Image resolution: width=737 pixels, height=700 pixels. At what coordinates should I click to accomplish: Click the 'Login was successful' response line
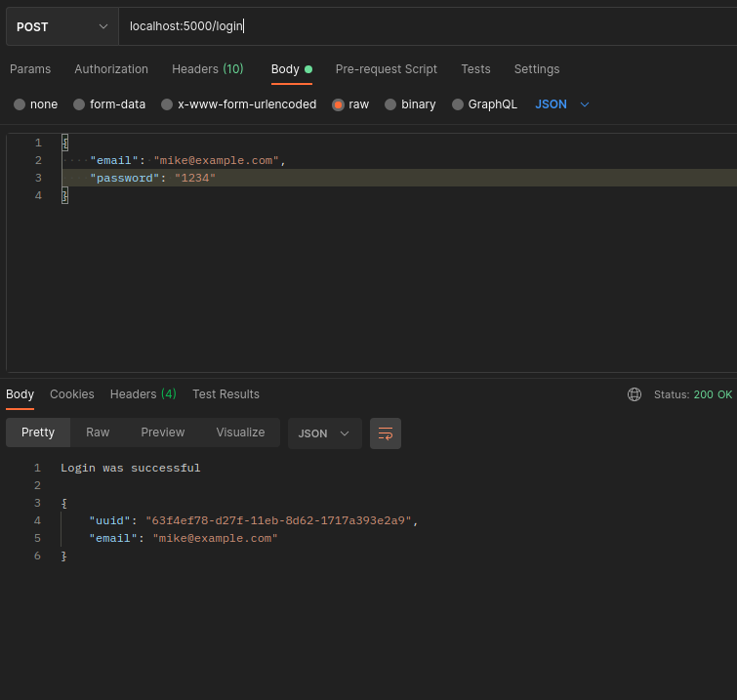[x=130, y=468]
